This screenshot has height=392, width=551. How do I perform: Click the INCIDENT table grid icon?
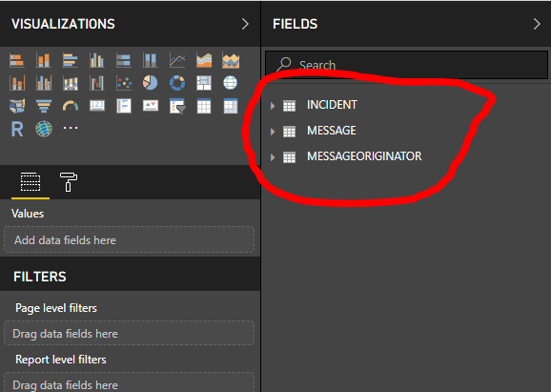tap(289, 106)
